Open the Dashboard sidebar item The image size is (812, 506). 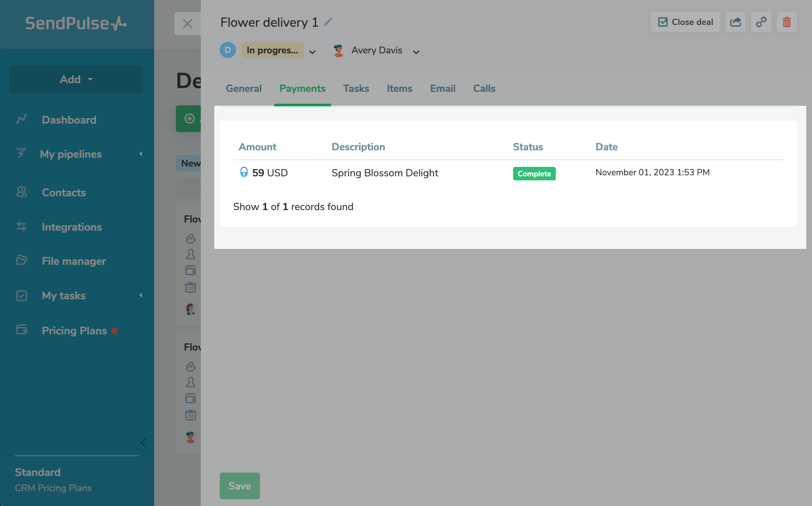pos(69,120)
